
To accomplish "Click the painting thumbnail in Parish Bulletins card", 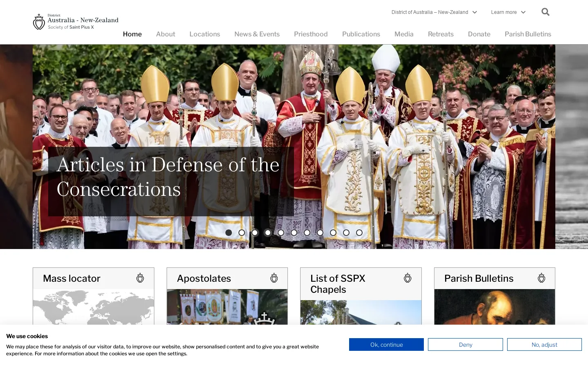I will point(494,307).
